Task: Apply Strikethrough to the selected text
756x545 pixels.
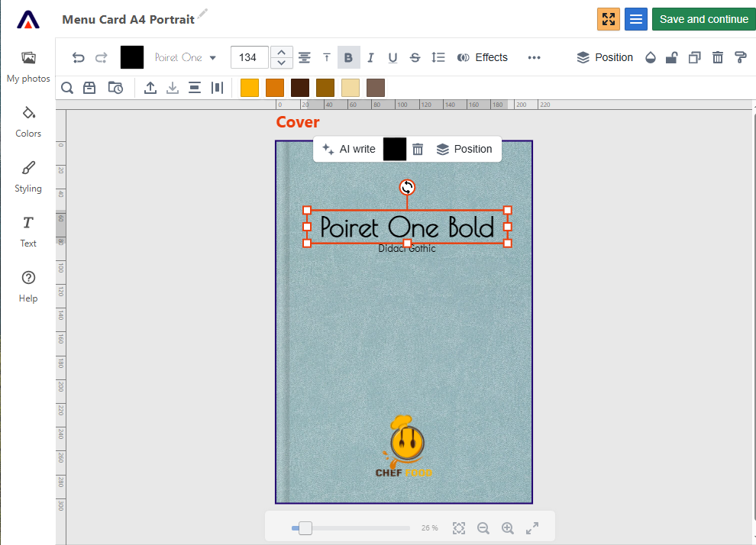Action: click(415, 57)
